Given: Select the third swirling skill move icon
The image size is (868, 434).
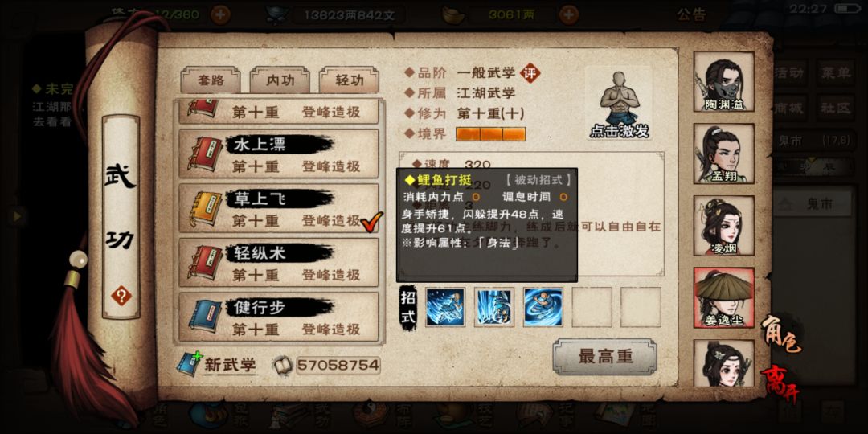Looking at the screenshot, I should (543, 307).
